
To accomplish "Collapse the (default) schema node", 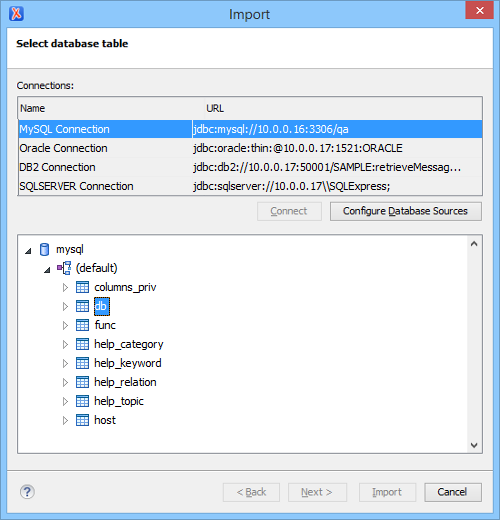I will 47,270.
